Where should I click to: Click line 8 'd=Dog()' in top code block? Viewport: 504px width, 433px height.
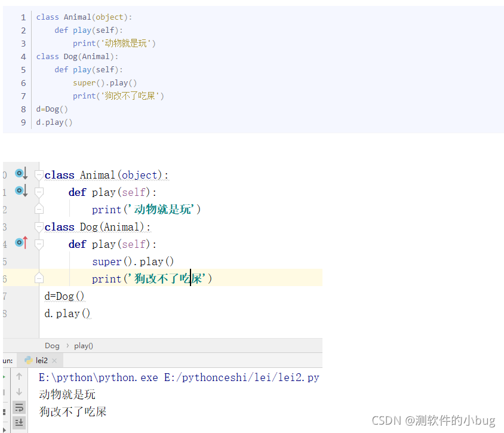pyautogui.click(x=52, y=109)
